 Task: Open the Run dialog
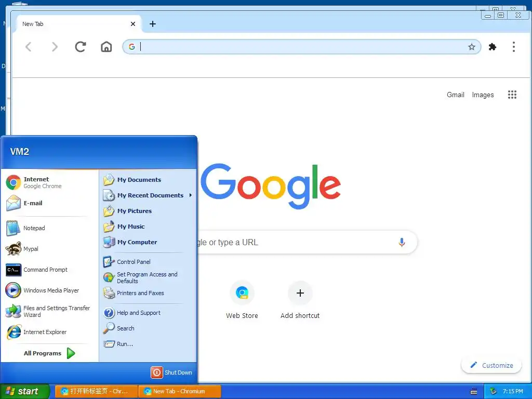[x=148, y=344]
